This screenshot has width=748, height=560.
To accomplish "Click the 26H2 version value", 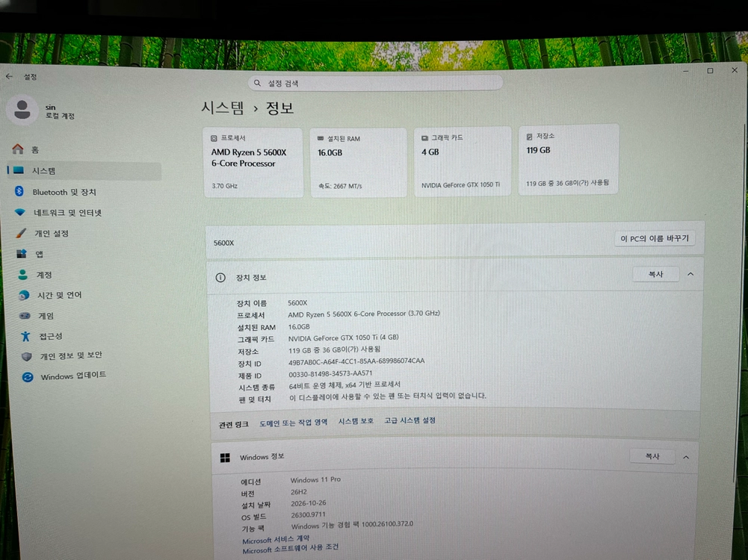I will click(299, 492).
